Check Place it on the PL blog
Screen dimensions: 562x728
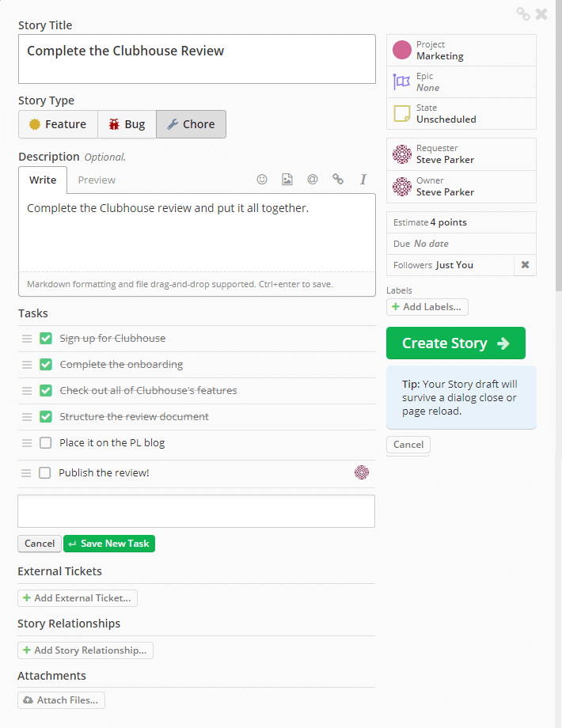click(46, 443)
